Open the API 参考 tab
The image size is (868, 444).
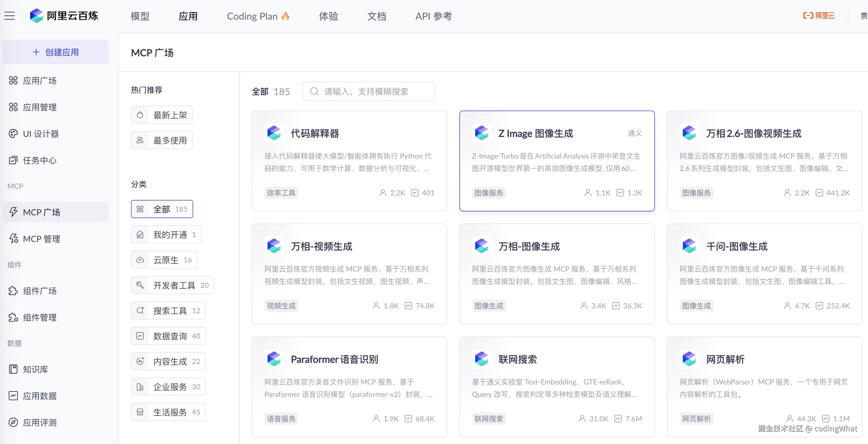(433, 16)
